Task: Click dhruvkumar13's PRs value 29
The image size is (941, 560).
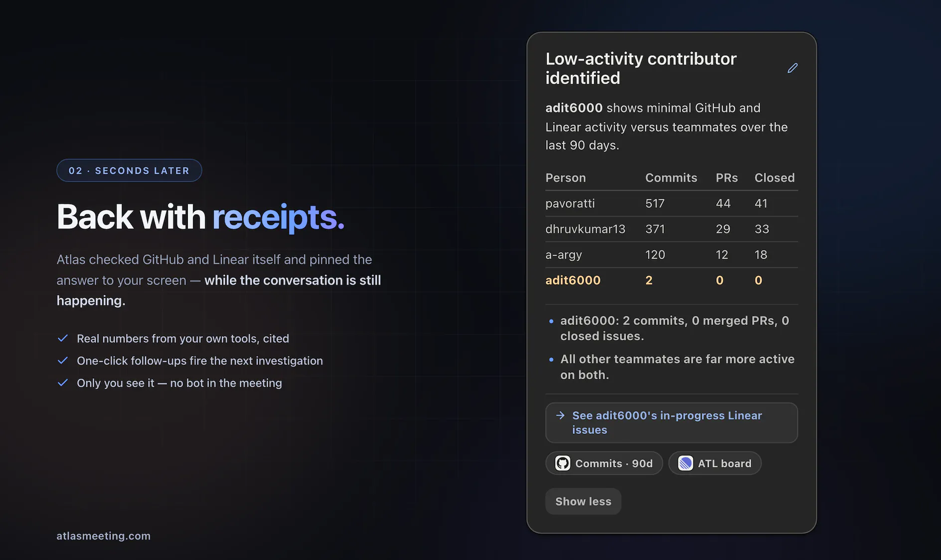Action: click(723, 229)
